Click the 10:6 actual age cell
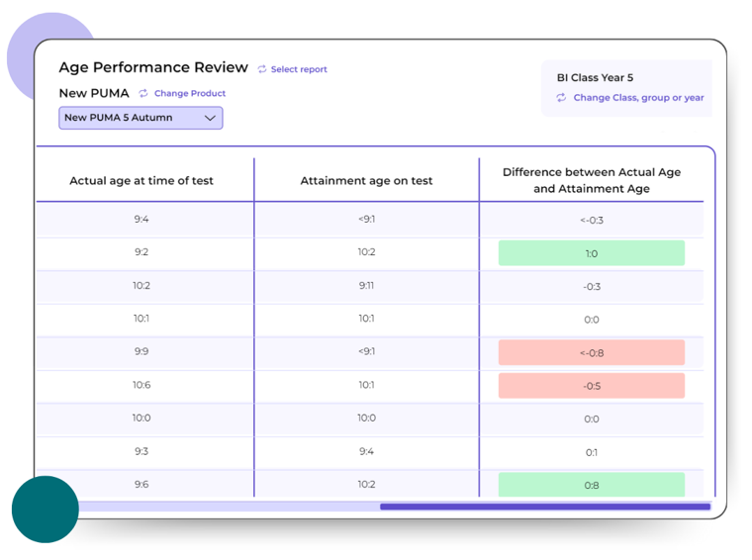 (x=141, y=385)
